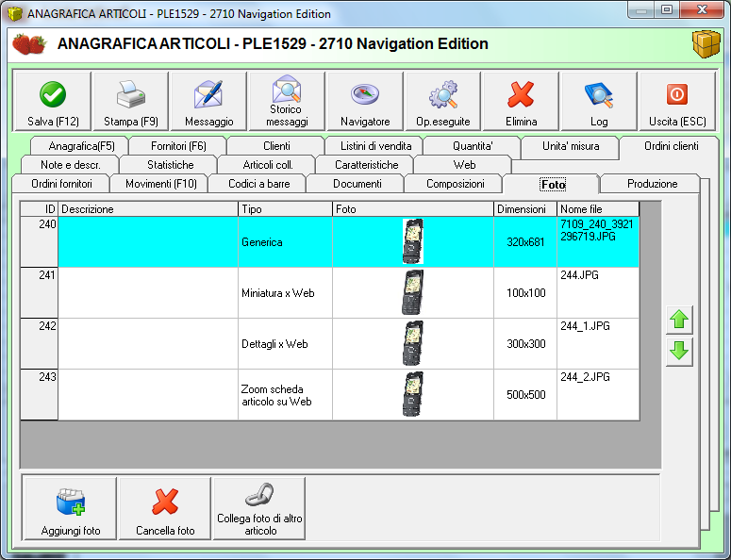Open the Fornitori (F6) tab
Viewport: 731px width, 560px height.
point(178,146)
